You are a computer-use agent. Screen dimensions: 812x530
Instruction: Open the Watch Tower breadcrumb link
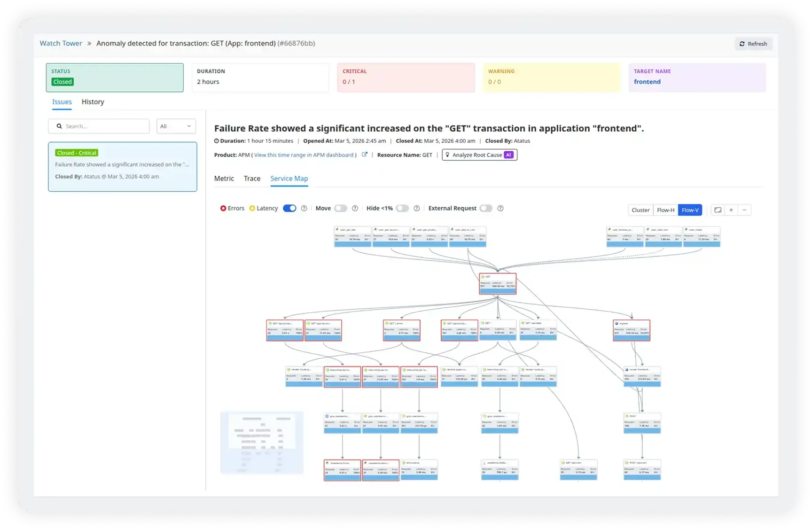[x=61, y=43]
